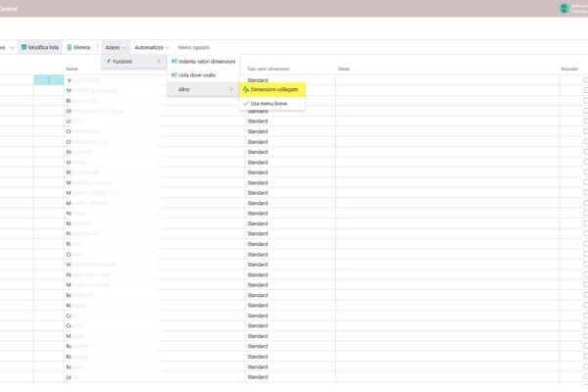Open the row options three-dot button
The image size is (588, 392).
click(x=48, y=79)
